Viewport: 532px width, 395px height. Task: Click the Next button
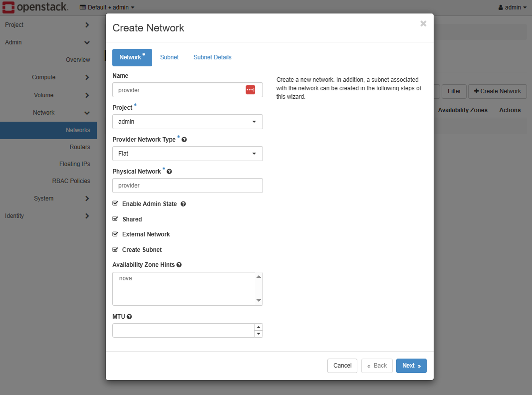[411, 366]
